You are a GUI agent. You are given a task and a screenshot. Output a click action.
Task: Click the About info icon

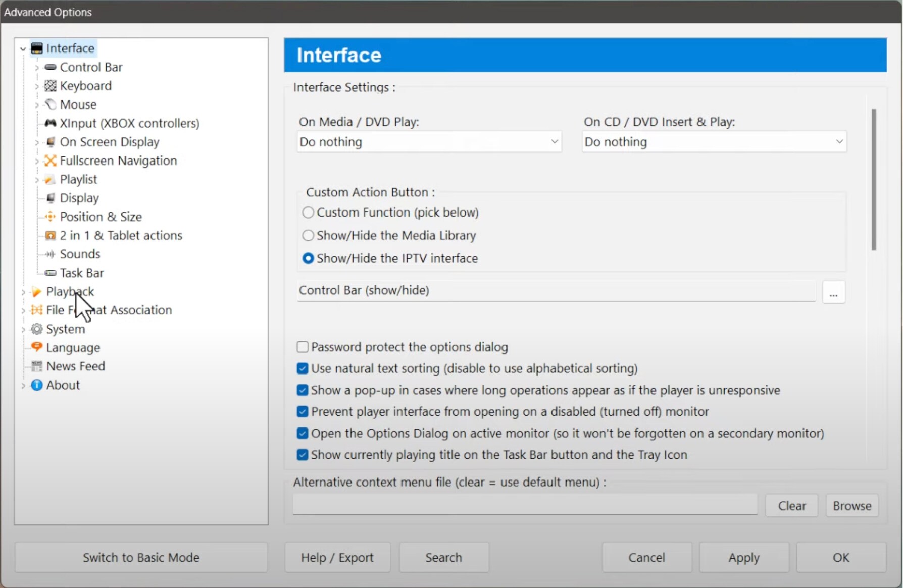click(x=36, y=385)
